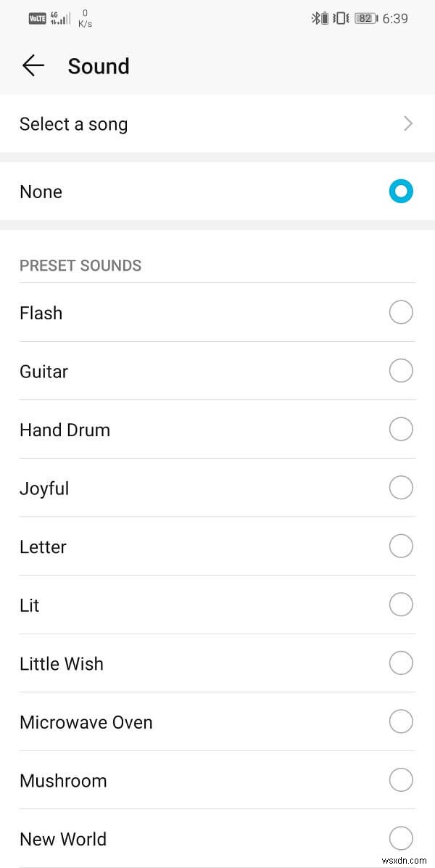Image resolution: width=435 pixels, height=868 pixels.
Task: Select the None radio button
Action: (x=401, y=192)
